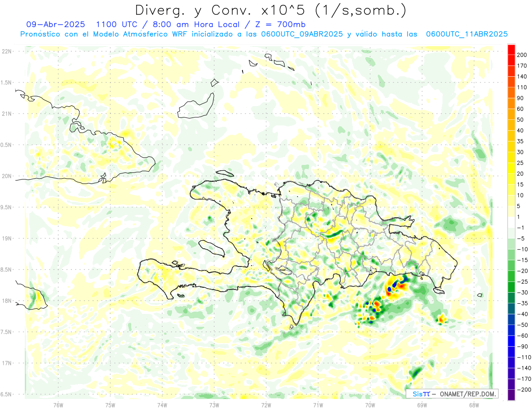Viewport: 532px width, 411px height.
Task: Click the '75W' longitude label
Action: [x=110, y=405]
